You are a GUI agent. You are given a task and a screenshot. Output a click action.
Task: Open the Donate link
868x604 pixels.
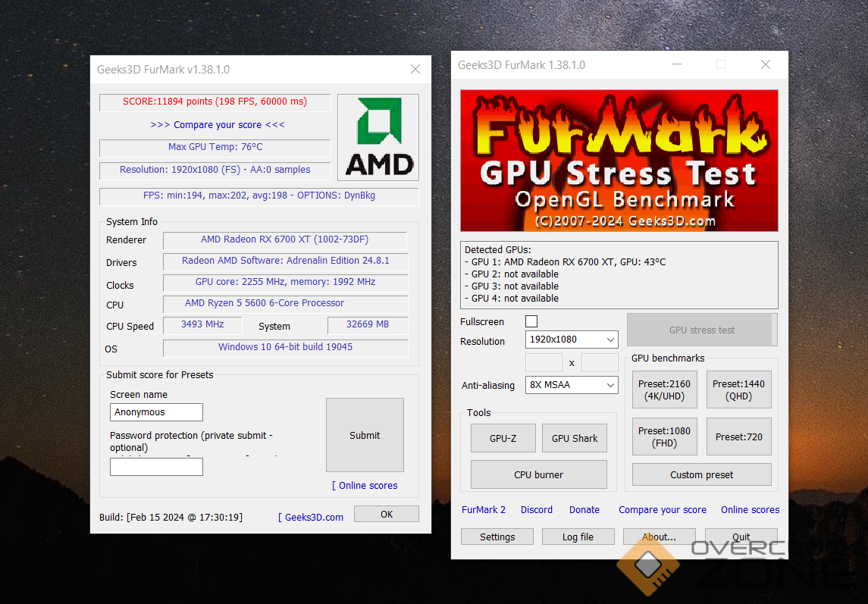click(x=584, y=510)
